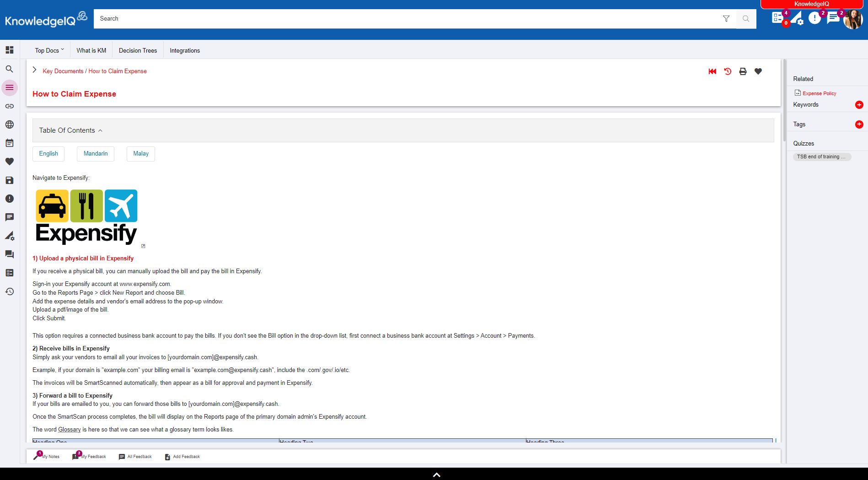868x480 pixels.
Task: Click the link icon in the left sidebar
Action: click(10, 106)
